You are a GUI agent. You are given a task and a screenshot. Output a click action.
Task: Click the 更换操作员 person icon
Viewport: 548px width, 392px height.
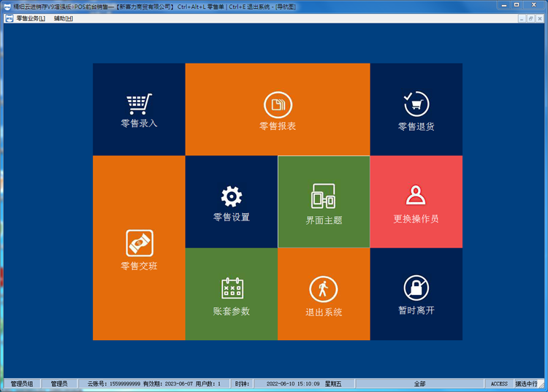tap(416, 196)
